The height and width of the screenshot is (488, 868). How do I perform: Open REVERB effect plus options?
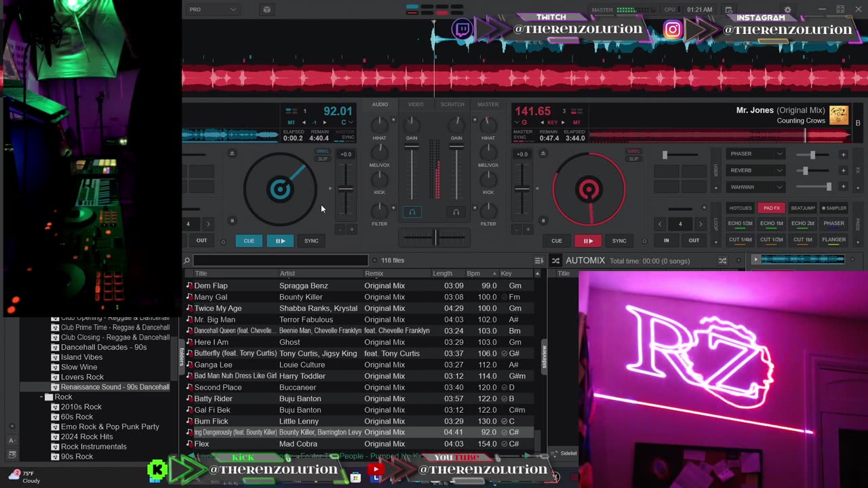point(843,170)
